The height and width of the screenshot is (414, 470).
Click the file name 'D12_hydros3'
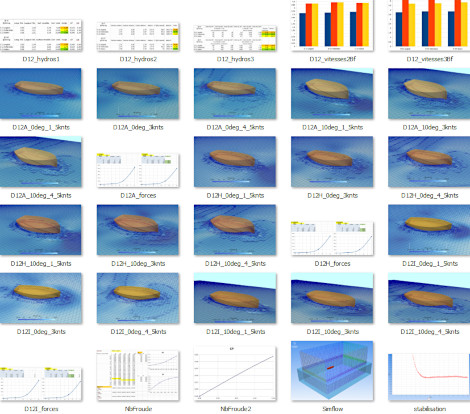tap(235, 59)
